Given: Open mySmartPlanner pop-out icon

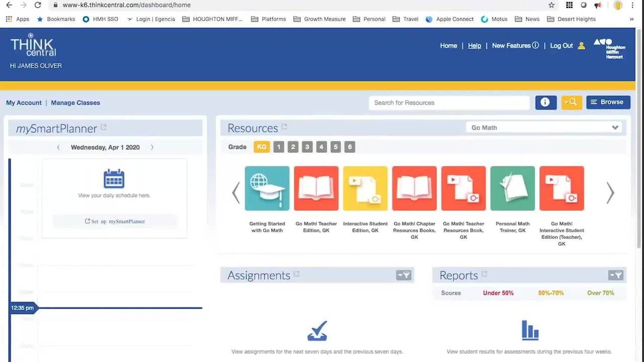Looking at the screenshot, I should click(104, 127).
